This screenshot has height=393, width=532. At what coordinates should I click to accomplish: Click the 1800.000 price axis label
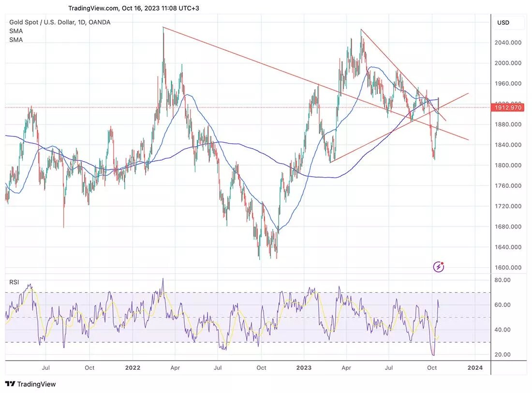click(x=508, y=165)
